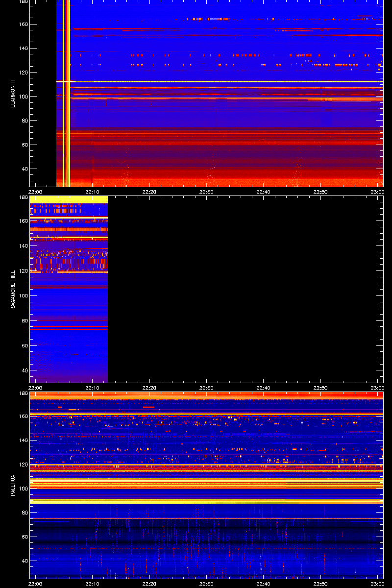Choose 22:30 time label under Palehua plot

point(206,584)
